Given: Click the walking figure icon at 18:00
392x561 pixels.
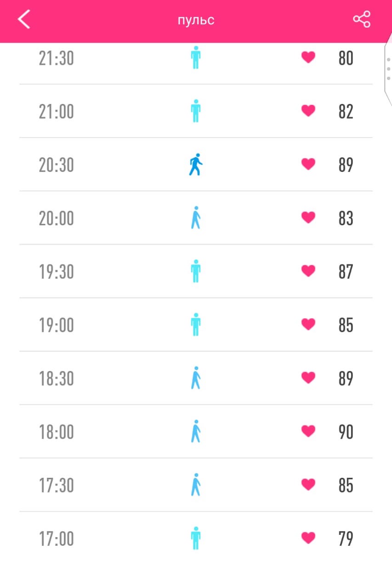Looking at the screenshot, I should click(x=196, y=431).
